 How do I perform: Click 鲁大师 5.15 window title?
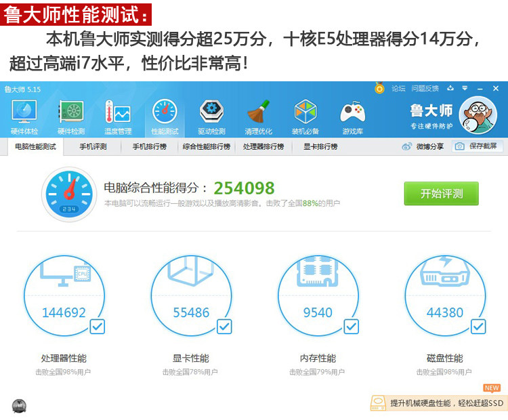point(22,89)
